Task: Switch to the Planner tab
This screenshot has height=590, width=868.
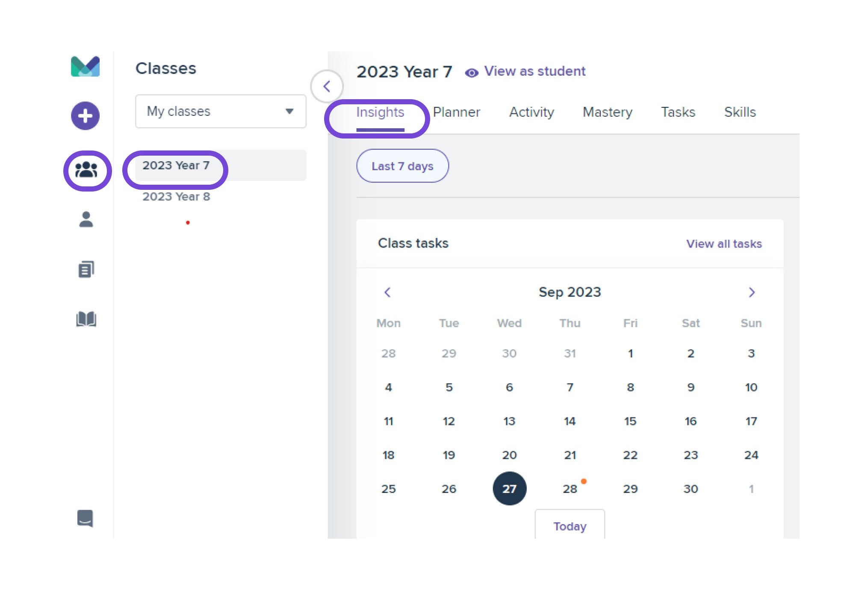Action: 456,112
